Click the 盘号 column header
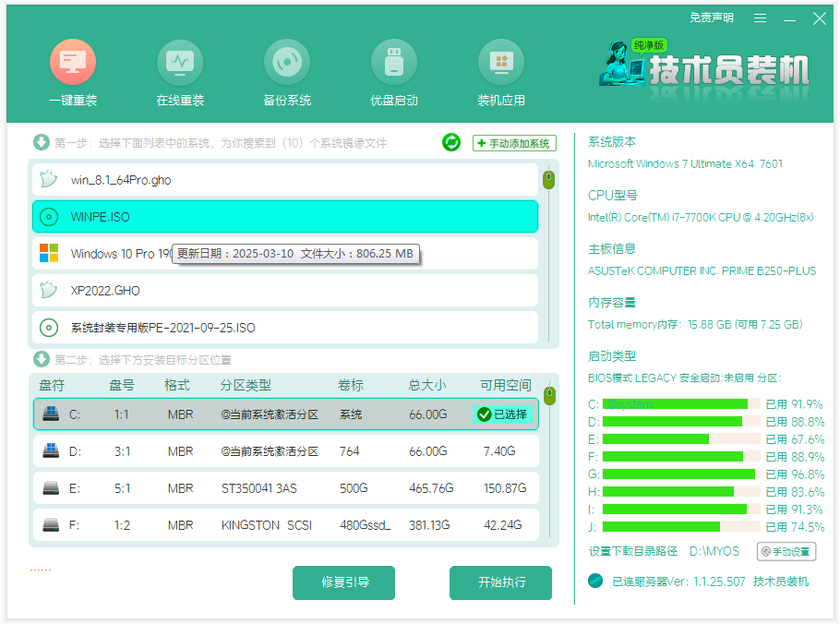This screenshot has height=624, width=840. click(x=122, y=385)
